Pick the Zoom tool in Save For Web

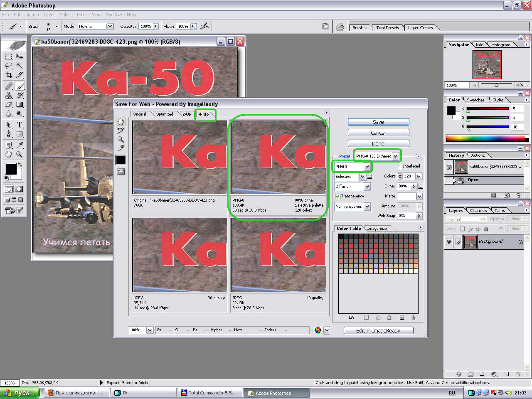click(121, 139)
